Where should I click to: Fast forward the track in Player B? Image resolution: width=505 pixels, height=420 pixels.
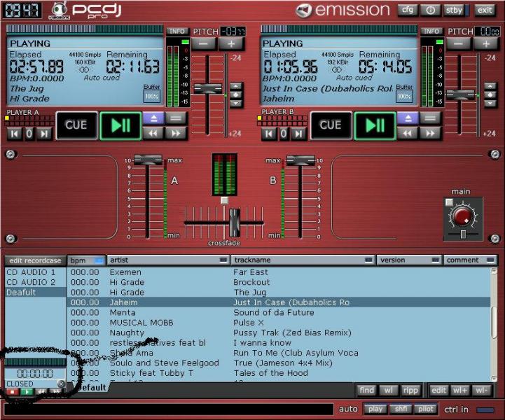coord(430,133)
